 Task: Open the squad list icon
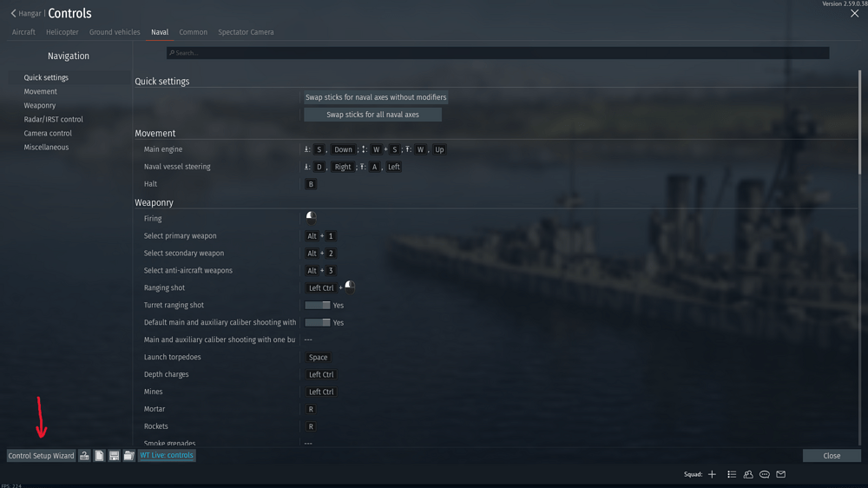pyautogui.click(x=732, y=474)
